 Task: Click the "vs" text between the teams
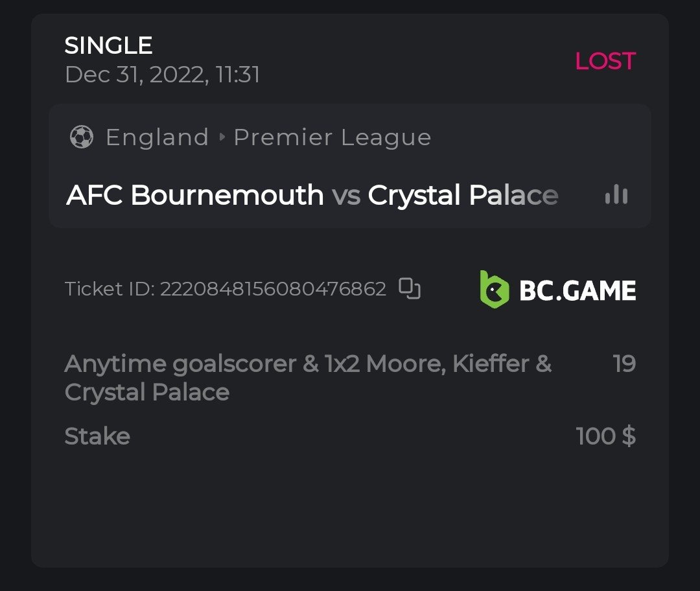tap(346, 195)
